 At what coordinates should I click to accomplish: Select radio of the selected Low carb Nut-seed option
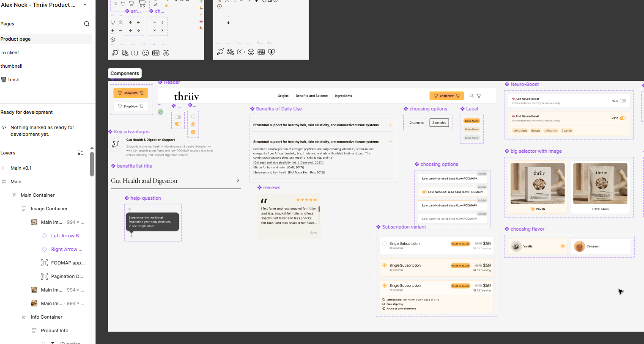pos(424,192)
